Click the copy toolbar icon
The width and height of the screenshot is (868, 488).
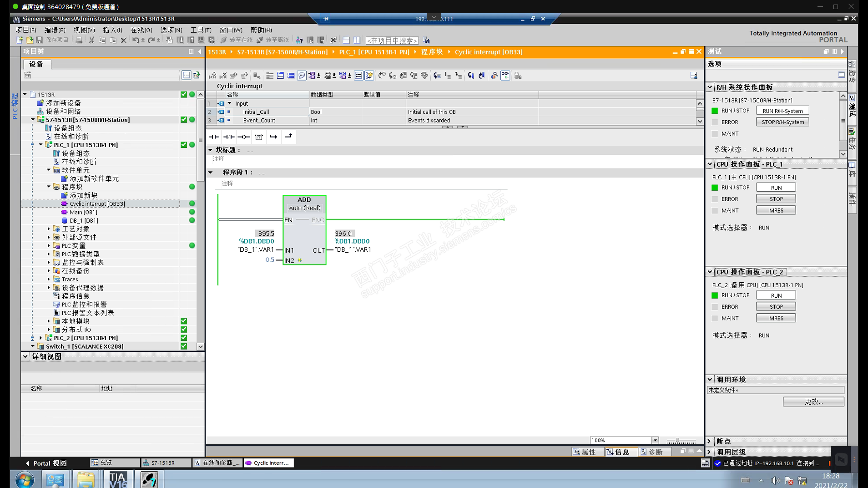102,40
